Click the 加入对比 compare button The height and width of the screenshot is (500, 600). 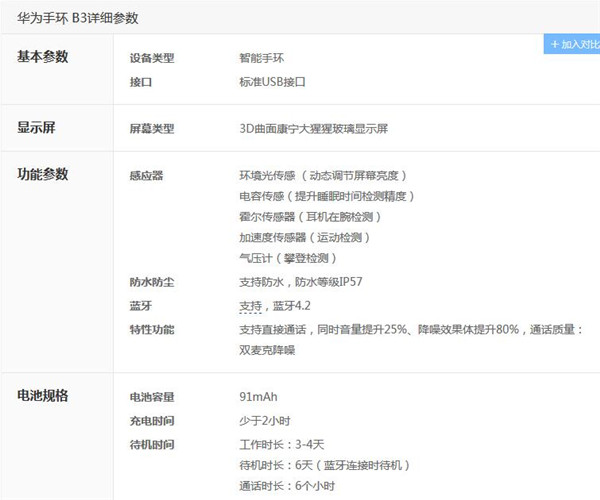click(572, 44)
